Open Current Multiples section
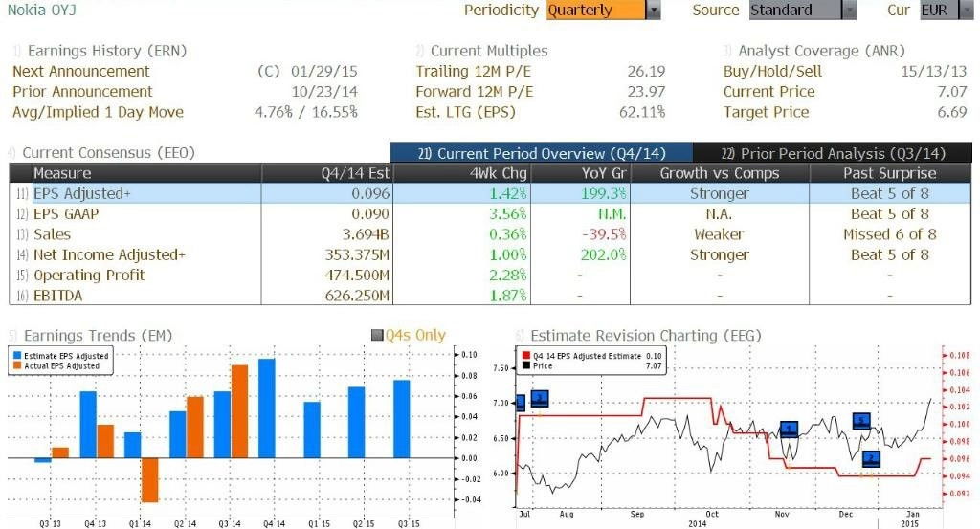 [489, 51]
